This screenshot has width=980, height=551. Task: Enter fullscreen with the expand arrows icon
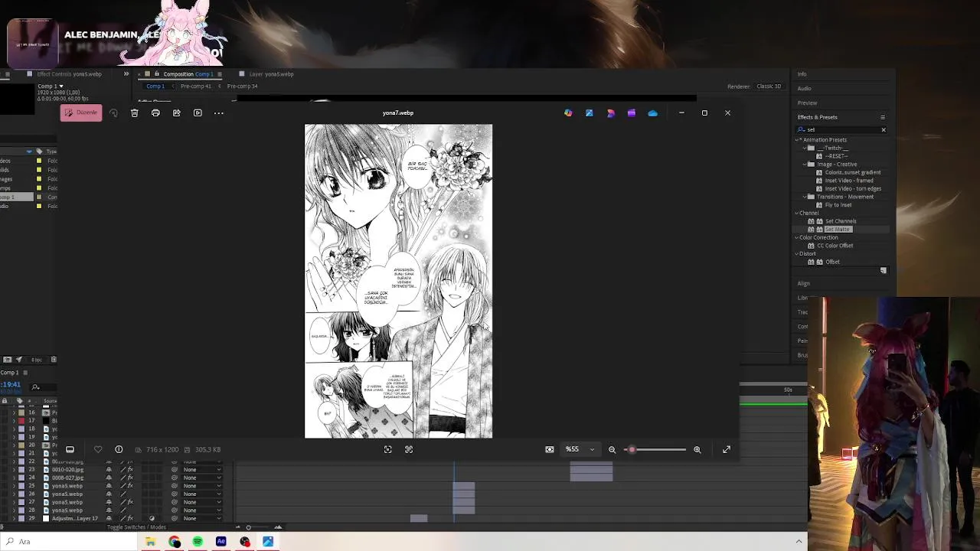[x=727, y=449]
